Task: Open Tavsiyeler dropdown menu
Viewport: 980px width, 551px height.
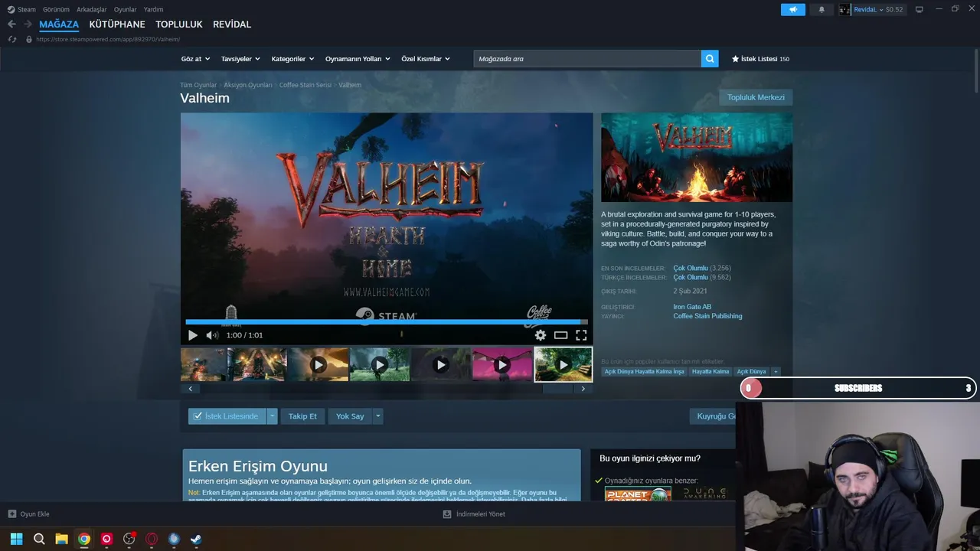Action: 240,59
